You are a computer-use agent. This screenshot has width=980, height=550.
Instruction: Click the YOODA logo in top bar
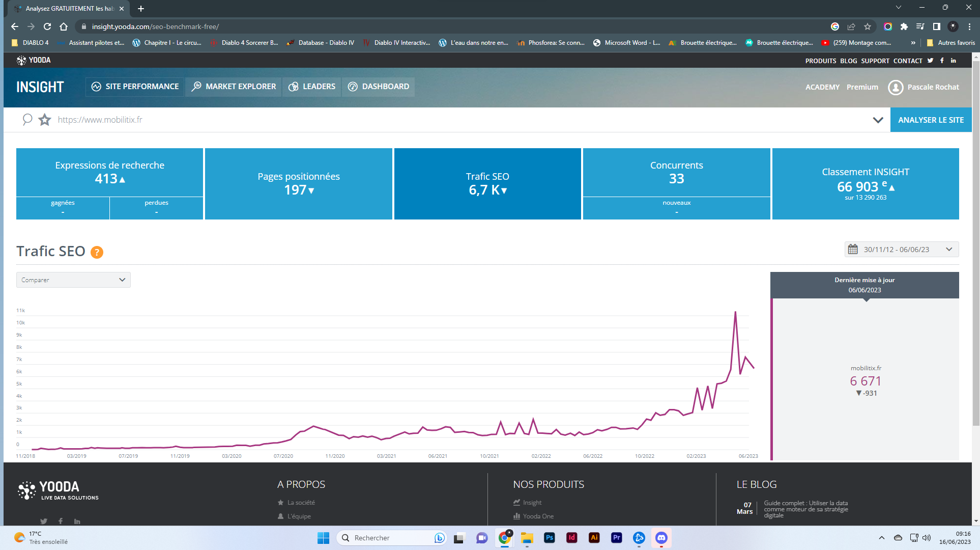point(34,60)
